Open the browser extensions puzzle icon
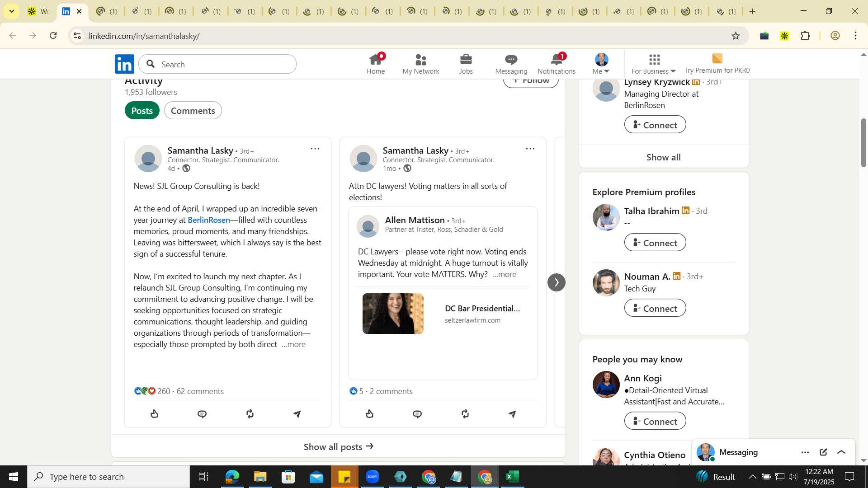868x488 pixels. [x=805, y=36]
